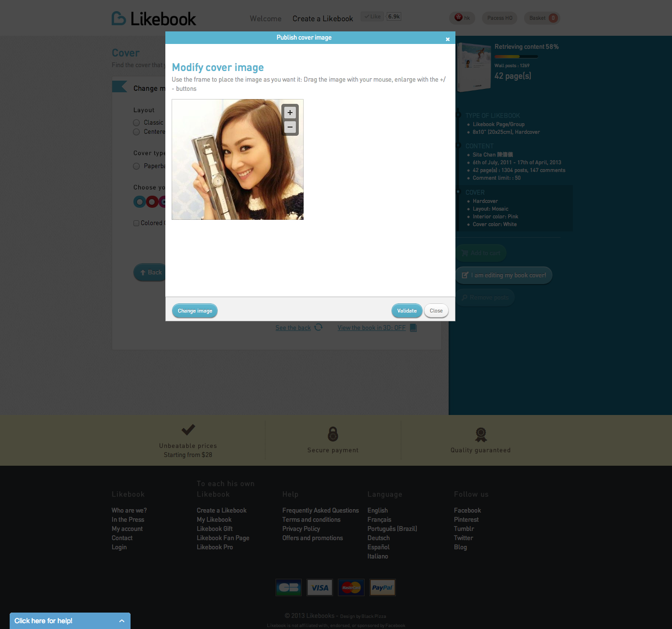Image resolution: width=672 pixels, height=629 pixels.
Task: Open the Privacy Policy link
Action: click(301, 529)
